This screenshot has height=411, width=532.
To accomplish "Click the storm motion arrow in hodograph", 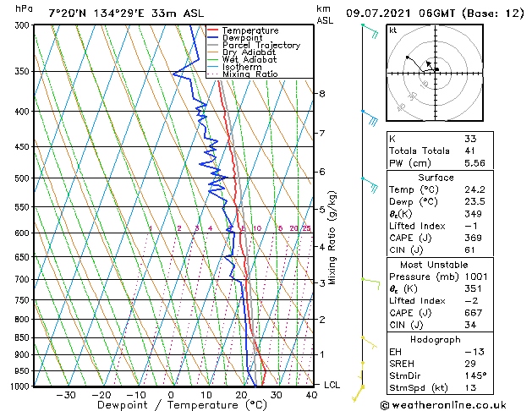I will point(429,63).
